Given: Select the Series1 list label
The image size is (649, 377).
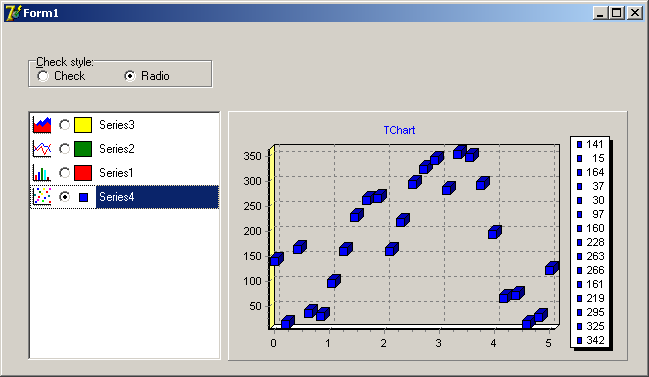Looking at the screenshot, I should [116, 173].
